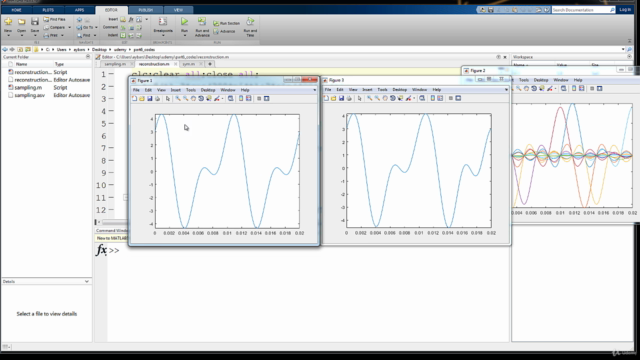Click the Link Plot icon in Figure 2
The height and width of the screenshot is (360, 640).
564,88
